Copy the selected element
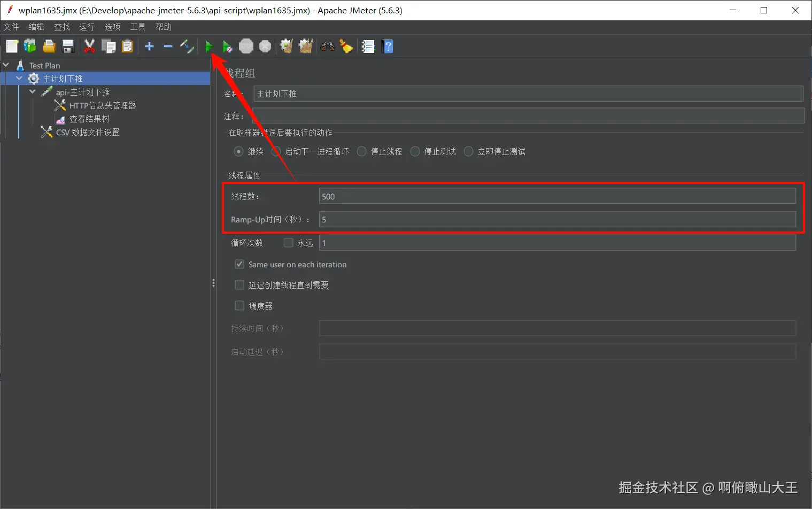 (109, 47)
